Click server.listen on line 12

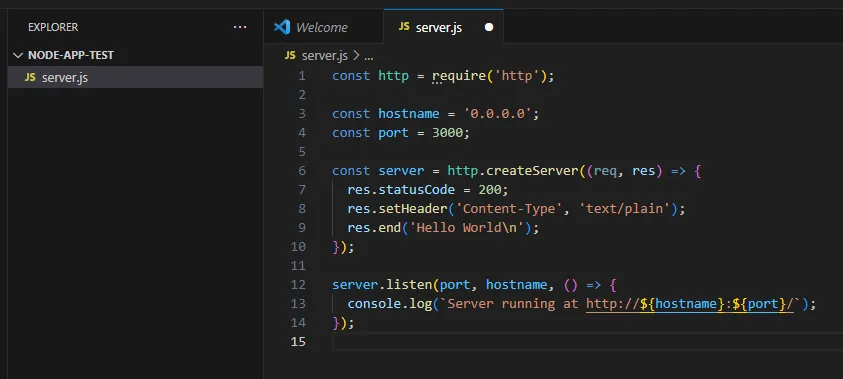click(382, 284)
